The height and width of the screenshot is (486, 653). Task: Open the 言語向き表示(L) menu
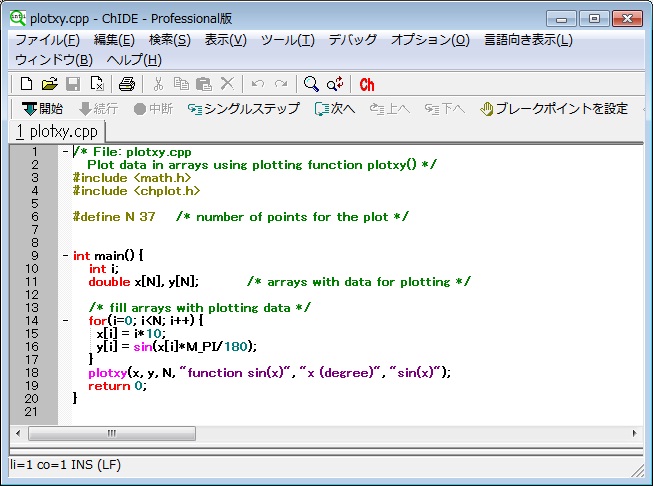(x=528, y=40)
